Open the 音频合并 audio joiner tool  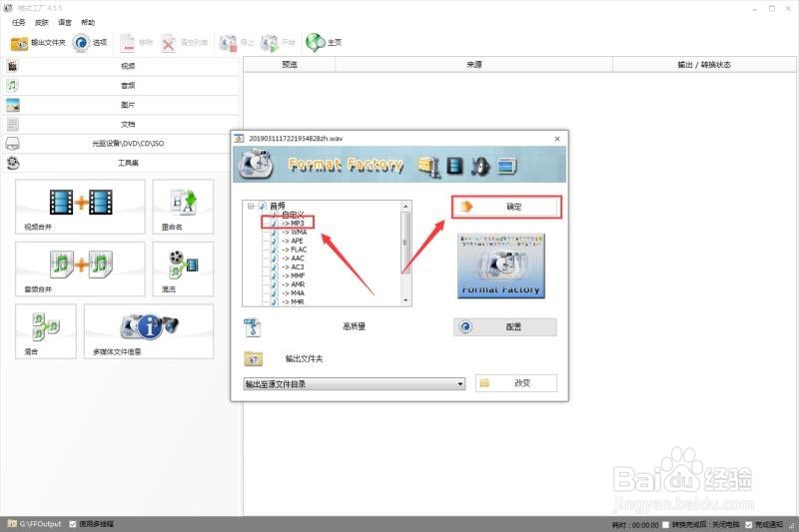pos(80,268)
